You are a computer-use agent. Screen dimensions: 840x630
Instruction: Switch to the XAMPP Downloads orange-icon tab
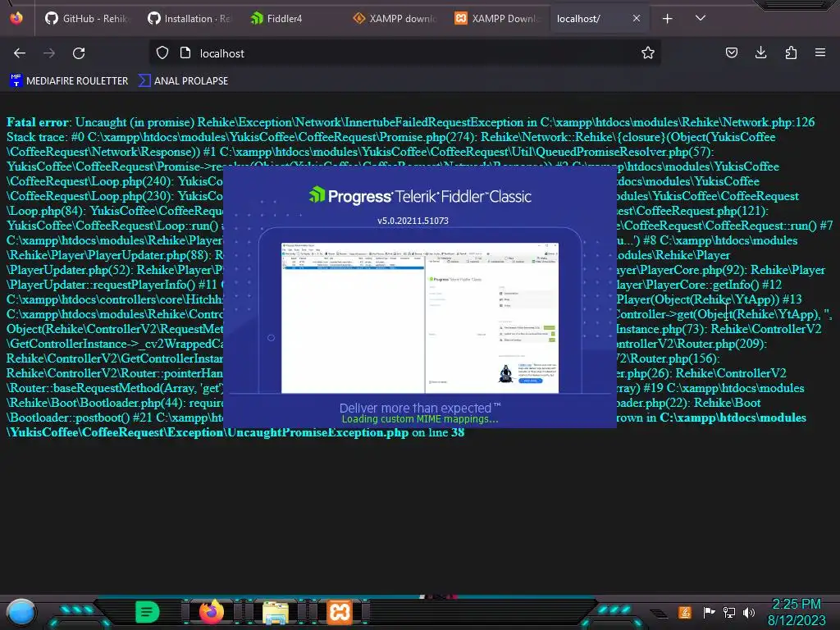point(497,19)
